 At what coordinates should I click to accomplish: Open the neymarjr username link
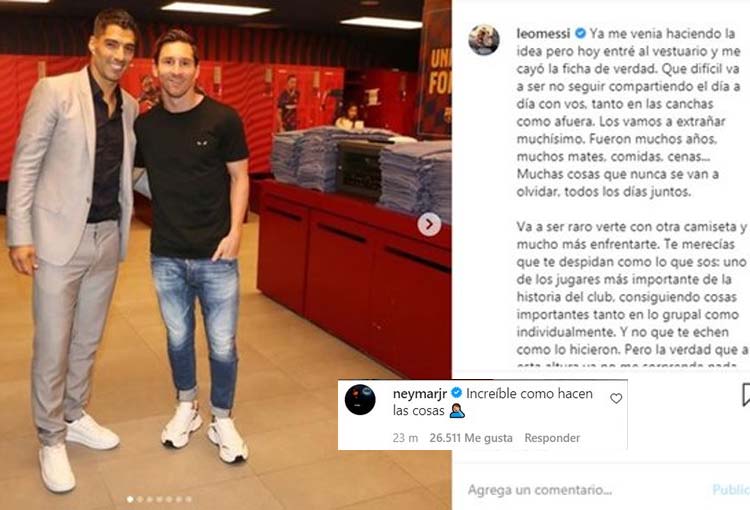click(x=420, y=394)
